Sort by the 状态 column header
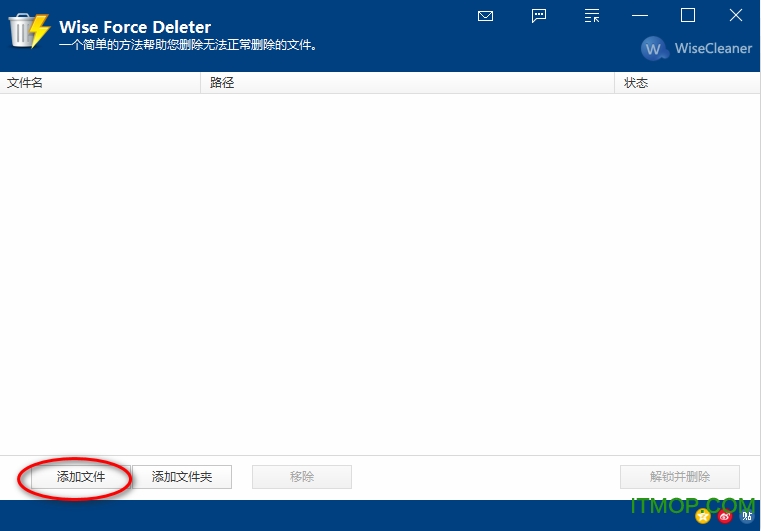Image resolution: width=761 pixels, height=531 pixels. (x=687, y=83)
